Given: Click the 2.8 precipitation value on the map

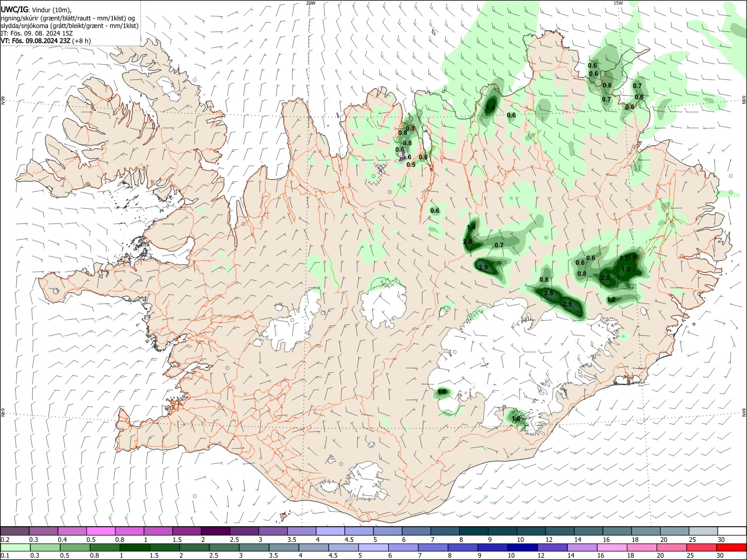Looking at the screenshot, I should [x=548, y=293].
